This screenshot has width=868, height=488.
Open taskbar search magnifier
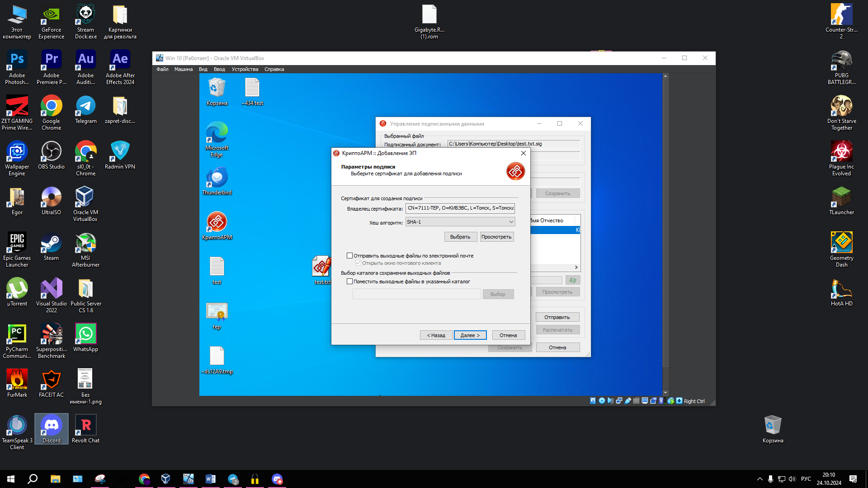click(x=33, y=479)
